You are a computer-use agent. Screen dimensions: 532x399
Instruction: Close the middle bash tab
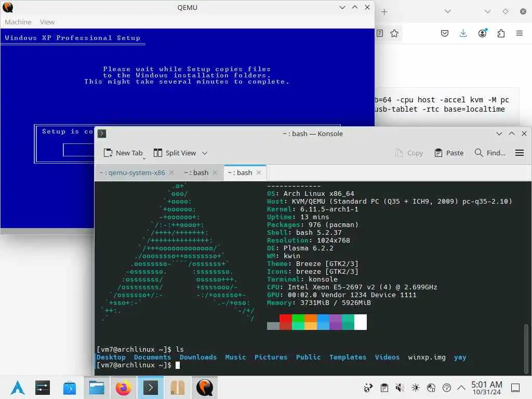point(215,172)
